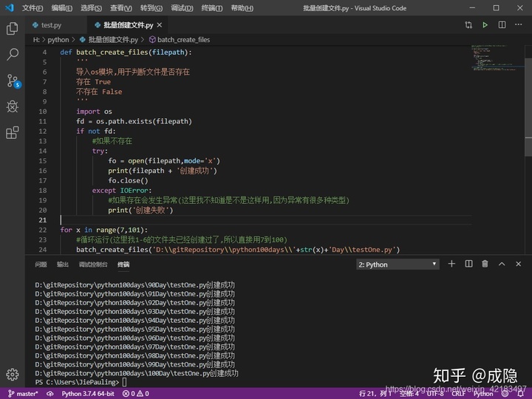This screenshot has width=532, height=399.
Task: Open the Explorer view in activity bar
Action: [13, 29]
